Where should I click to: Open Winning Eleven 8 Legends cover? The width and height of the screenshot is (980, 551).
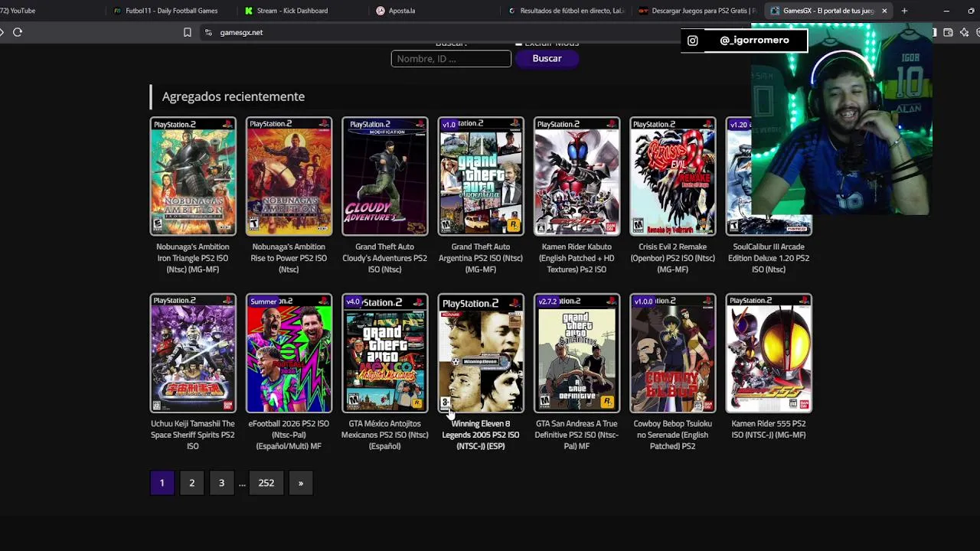point(481,354)
